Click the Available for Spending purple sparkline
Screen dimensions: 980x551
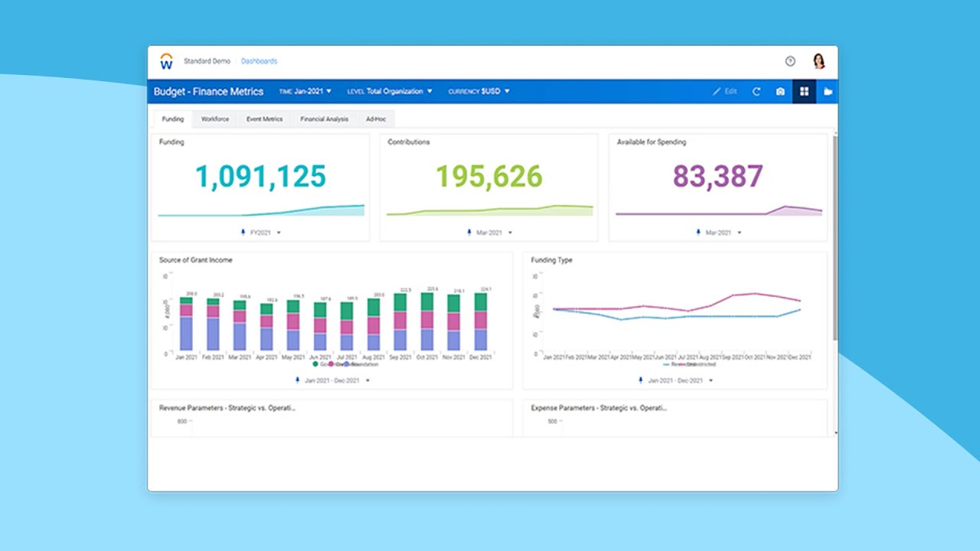click(x=719, y=210)
